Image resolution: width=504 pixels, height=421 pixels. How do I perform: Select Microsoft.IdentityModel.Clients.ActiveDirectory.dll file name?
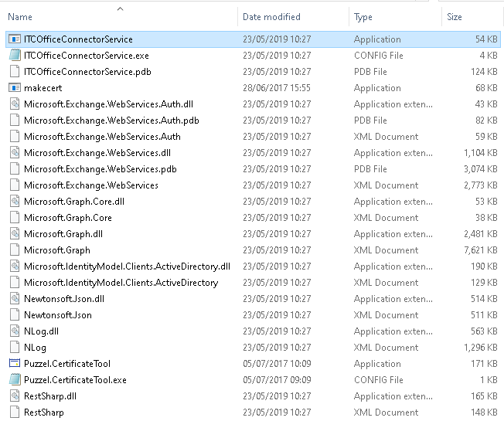127,267
